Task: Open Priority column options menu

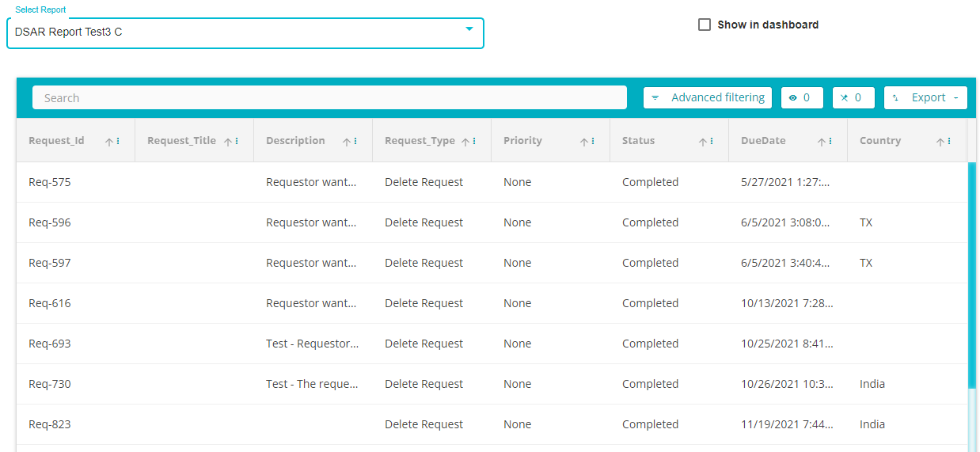Action: click(593, 142)
